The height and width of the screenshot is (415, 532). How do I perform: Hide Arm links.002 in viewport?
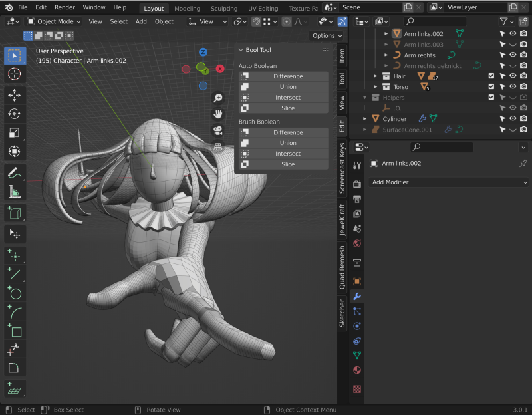(x=513, y=34)
